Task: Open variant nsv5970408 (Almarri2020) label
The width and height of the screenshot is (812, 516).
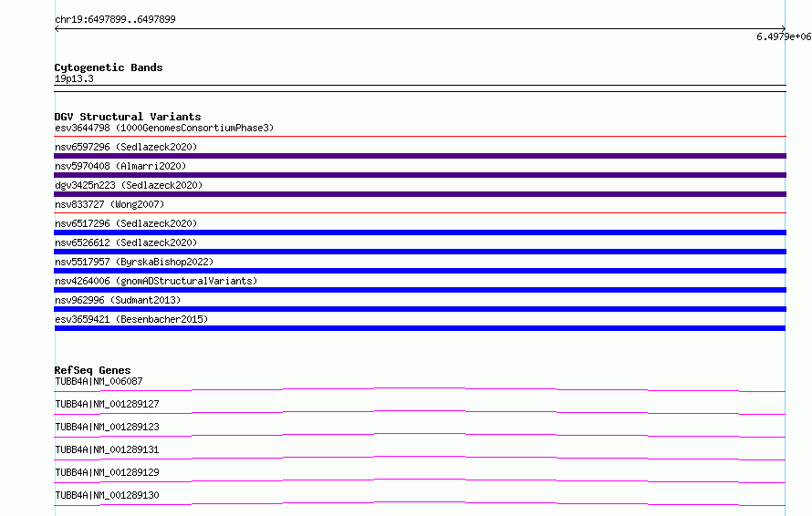Action: tap(120, 166)
